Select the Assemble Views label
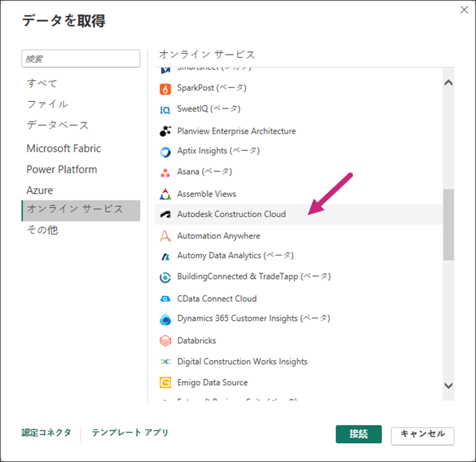This screenshot has height=462, width=476. pyautogui.click(x=206, y=194)
